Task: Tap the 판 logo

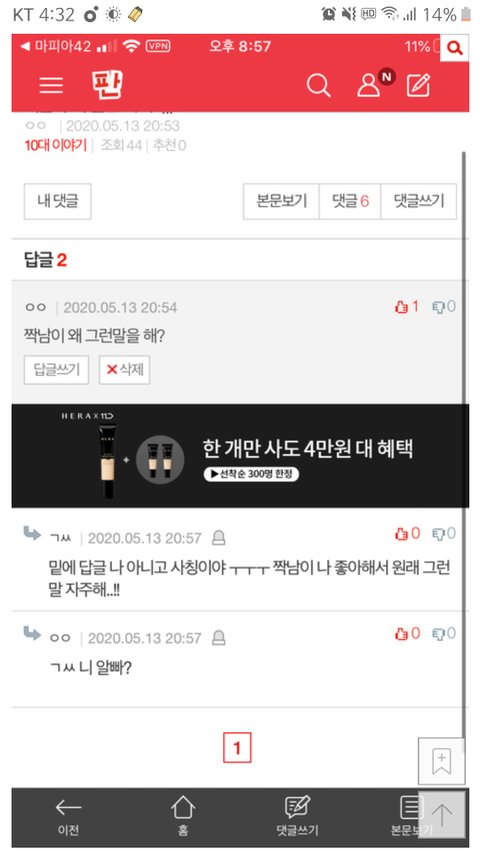Action: click(x=107, y=84)
